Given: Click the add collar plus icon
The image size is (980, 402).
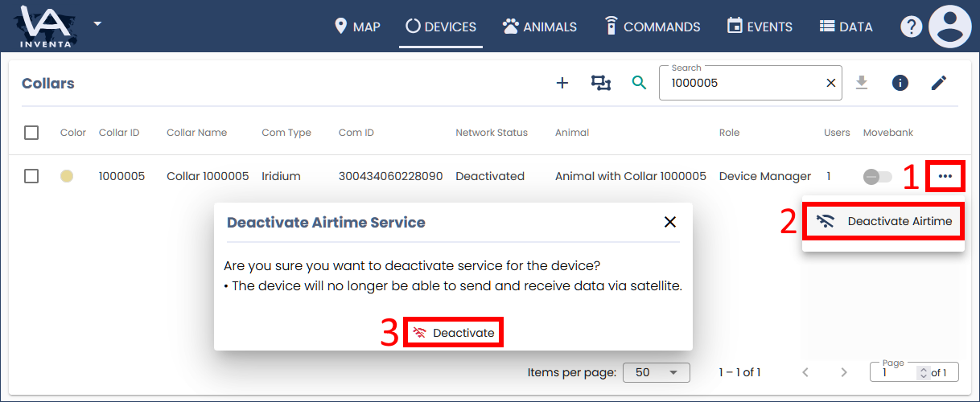Looking at the screenshot, I should [562, 83].
